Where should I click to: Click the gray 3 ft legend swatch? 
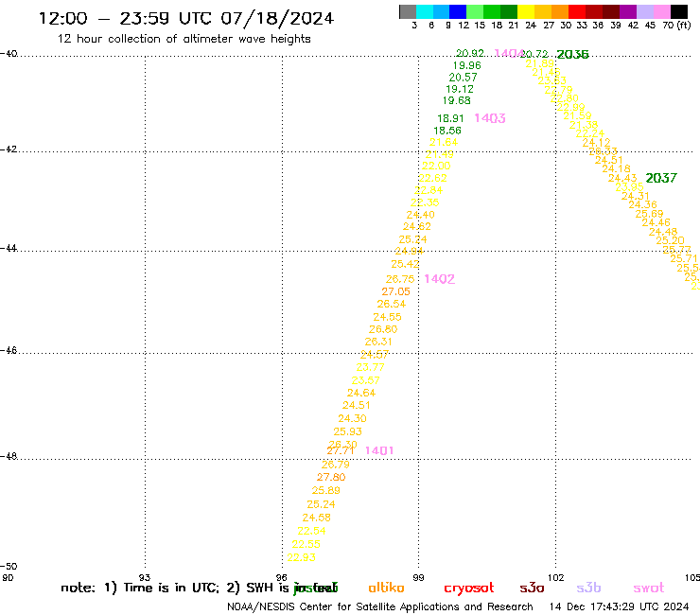408,11
